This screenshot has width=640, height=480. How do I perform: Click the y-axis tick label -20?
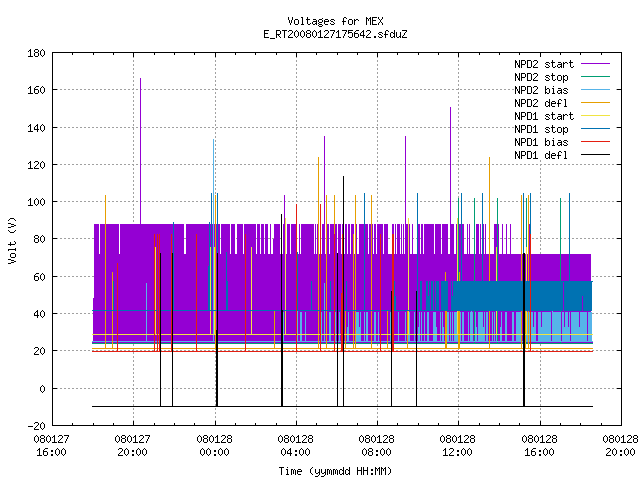coord(36,426)
